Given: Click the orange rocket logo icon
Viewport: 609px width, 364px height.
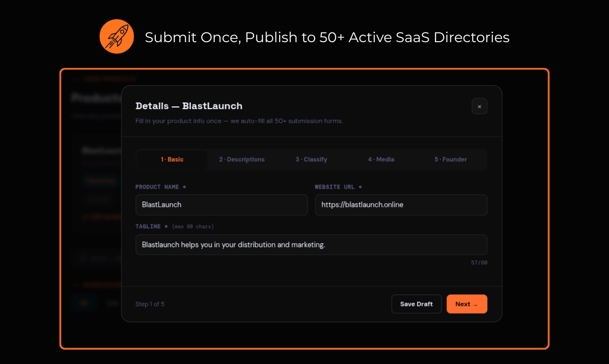Looking at the screenshot, I should point(117,36).
